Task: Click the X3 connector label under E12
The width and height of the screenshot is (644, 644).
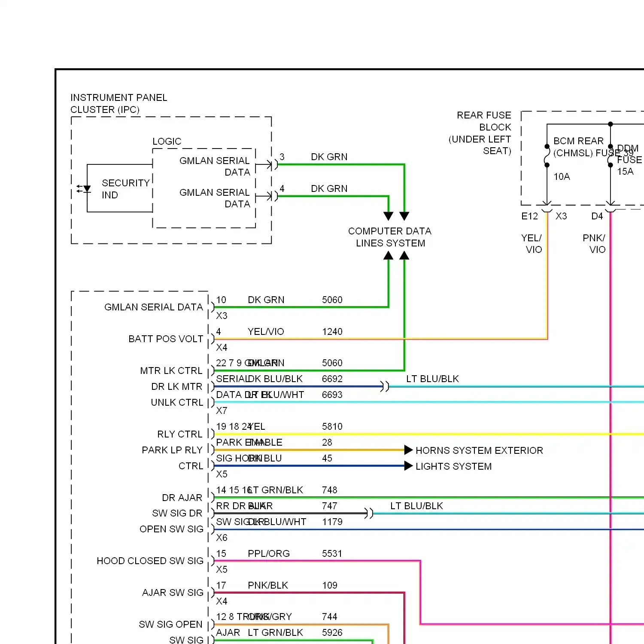Action: [561, 216]
